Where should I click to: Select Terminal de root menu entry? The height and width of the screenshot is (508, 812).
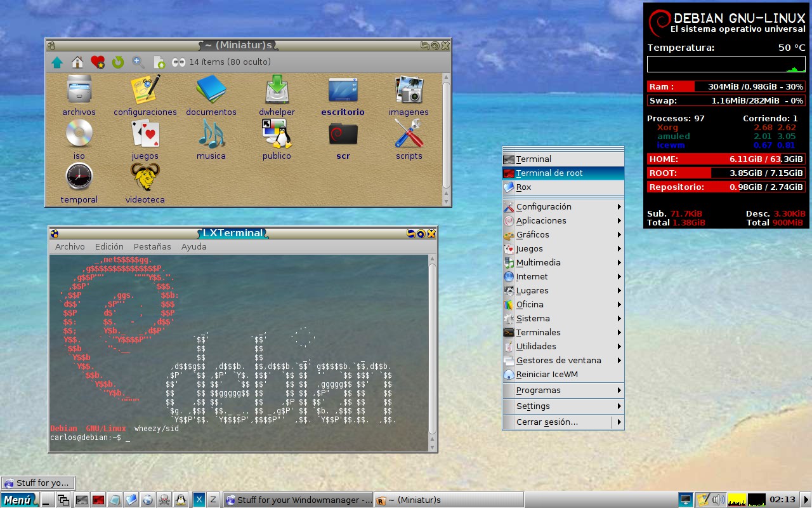[563, 173]
